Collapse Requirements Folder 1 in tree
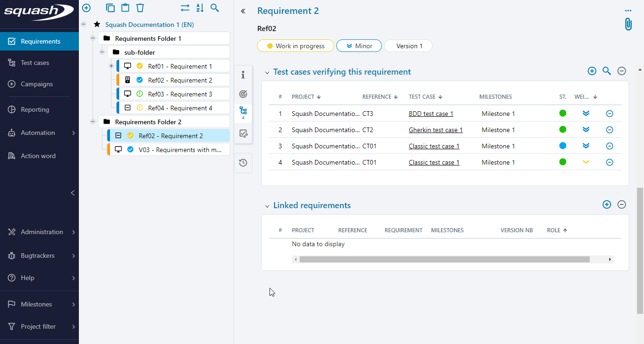 click(93, 38)
